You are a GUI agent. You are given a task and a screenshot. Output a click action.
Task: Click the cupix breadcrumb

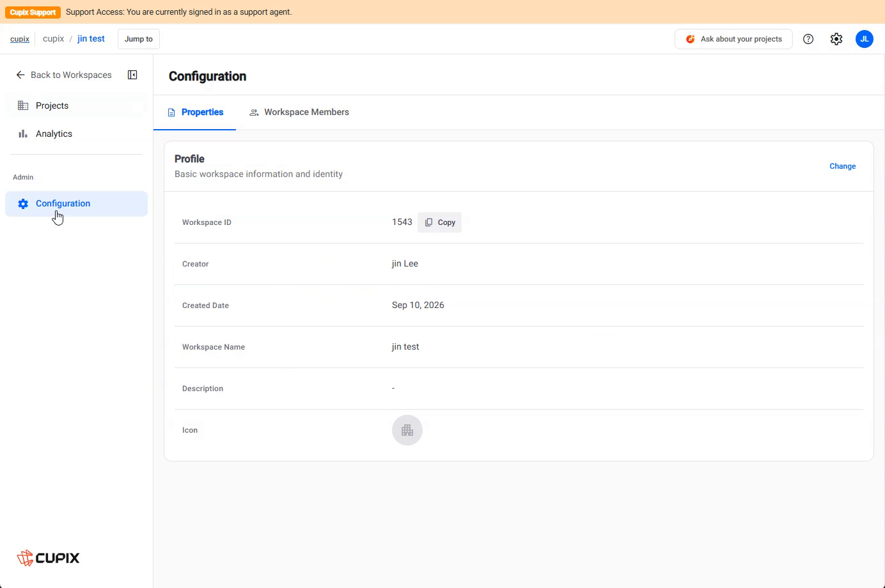click(x=54, y=39)
